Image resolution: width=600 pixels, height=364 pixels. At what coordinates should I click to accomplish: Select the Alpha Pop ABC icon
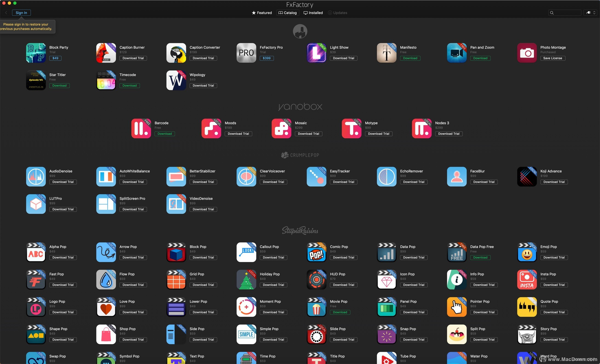click(36, 252)
